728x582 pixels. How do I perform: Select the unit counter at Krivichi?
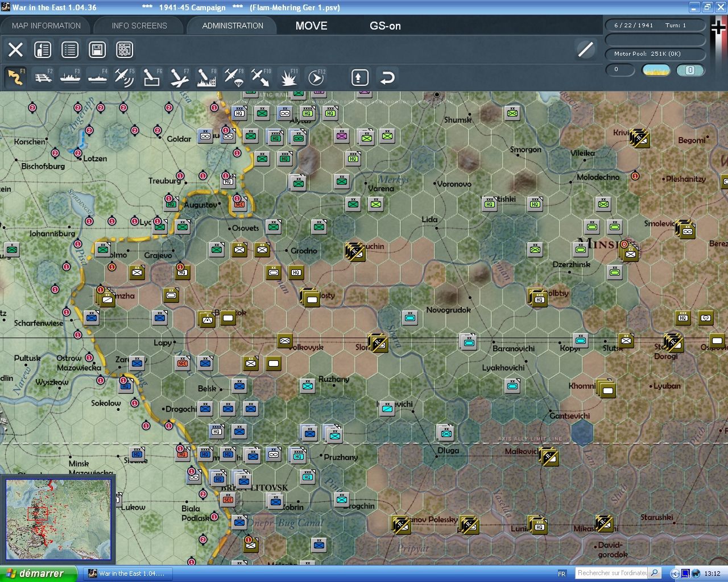click(x=639, y=138)
